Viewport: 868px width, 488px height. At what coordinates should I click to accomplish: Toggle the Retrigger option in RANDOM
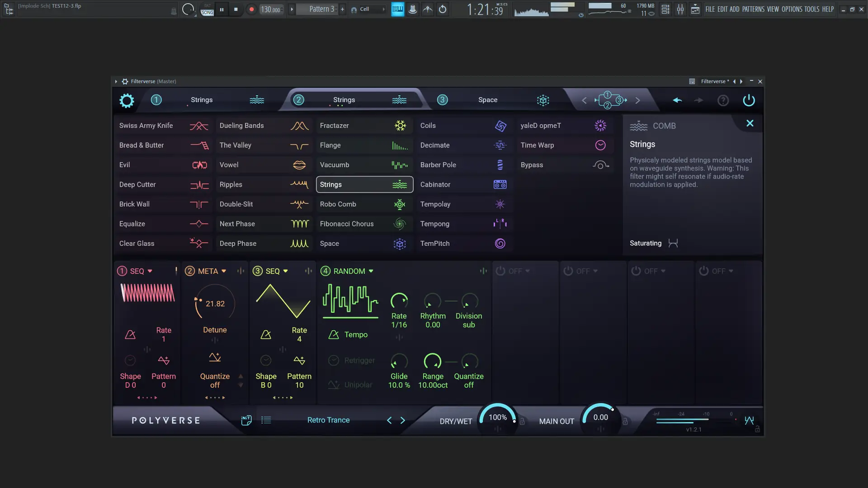[x=334, y=361]
